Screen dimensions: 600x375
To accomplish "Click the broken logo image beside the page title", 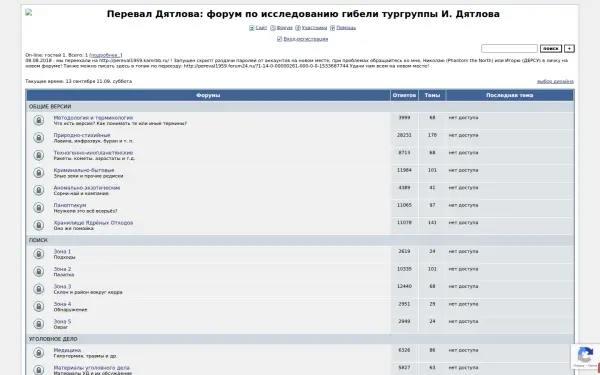I will coord(29,12).
